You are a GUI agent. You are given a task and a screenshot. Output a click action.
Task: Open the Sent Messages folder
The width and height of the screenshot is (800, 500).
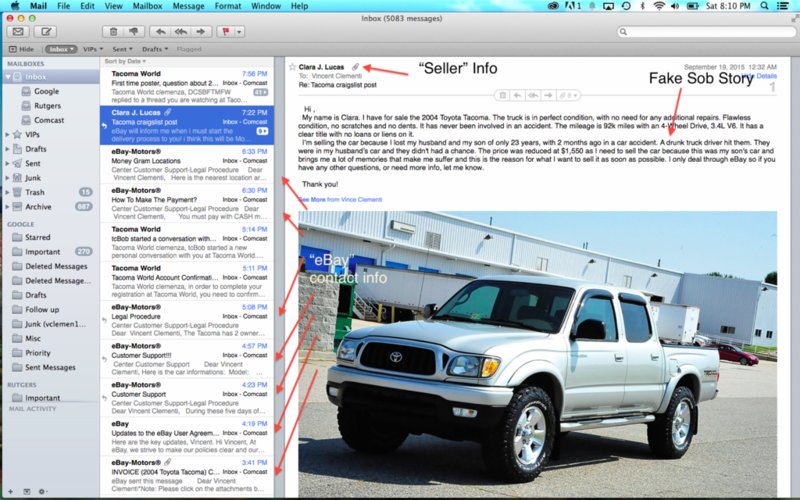coord(50,367)
